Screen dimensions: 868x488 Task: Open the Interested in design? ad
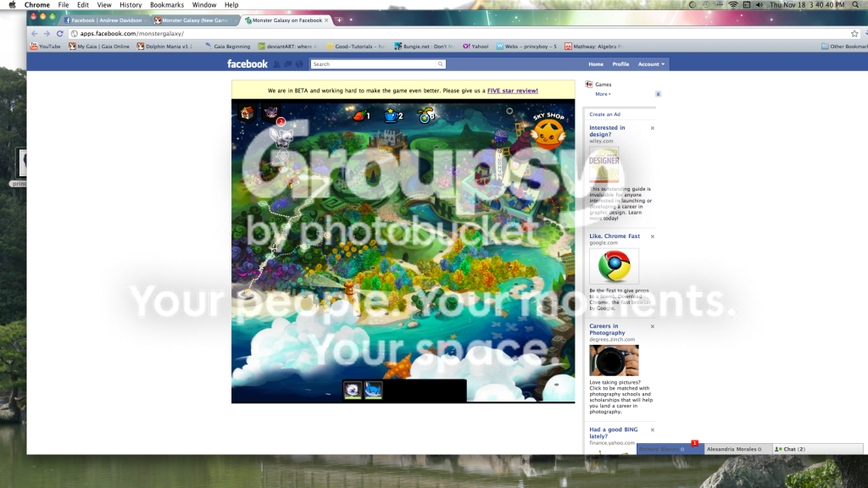pyautogui.click(x=607, y=130)
